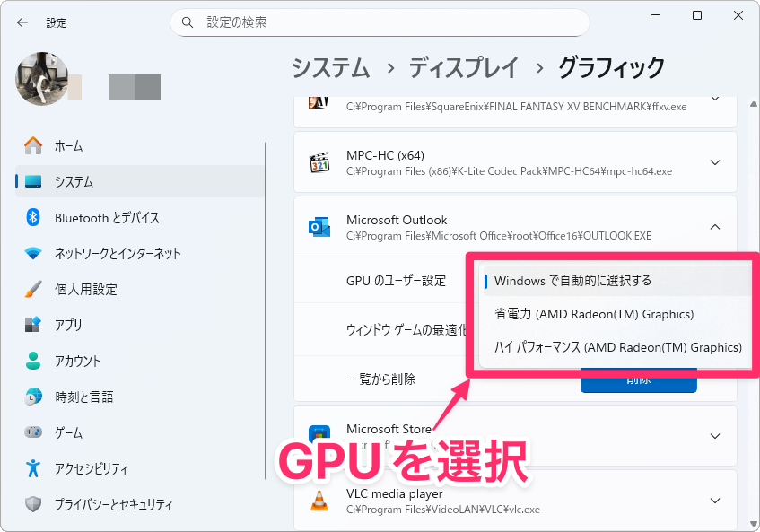760x532 pixels.
Task: Expand the MPC-HC (x64) entry
Action: point(715,162)
